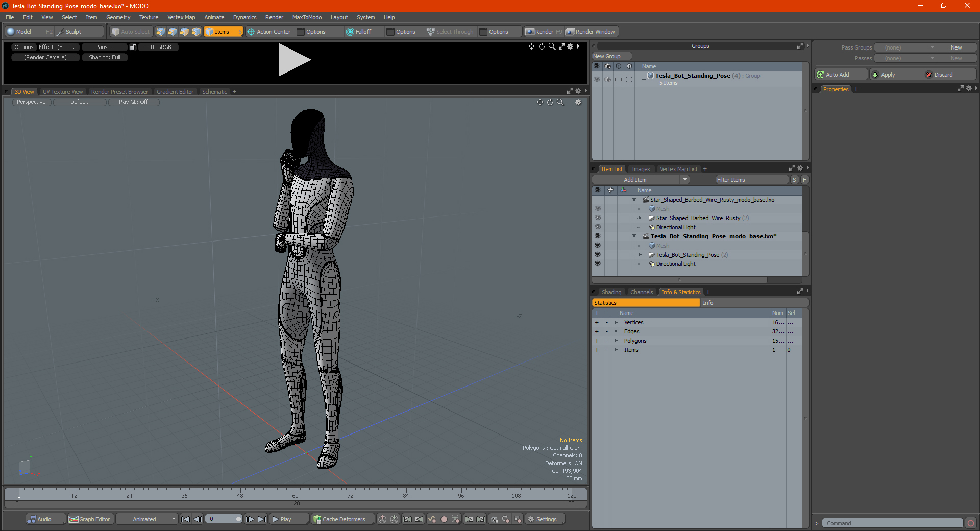Click the Auto Add button
Screen dimensions: 980x531
(841, 75)
